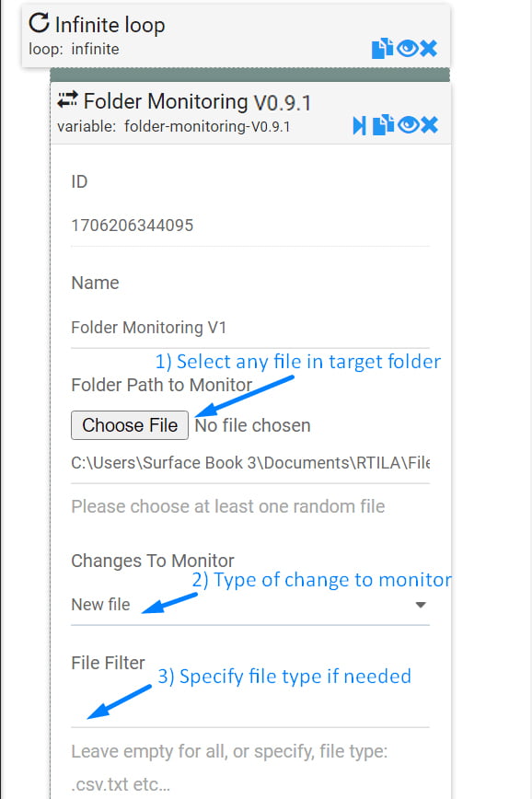Select the Folder Monitoring V0.9.1 header title
Image resolution: width=532 pixels, height=799 pixels.
[x=197, y=101]
